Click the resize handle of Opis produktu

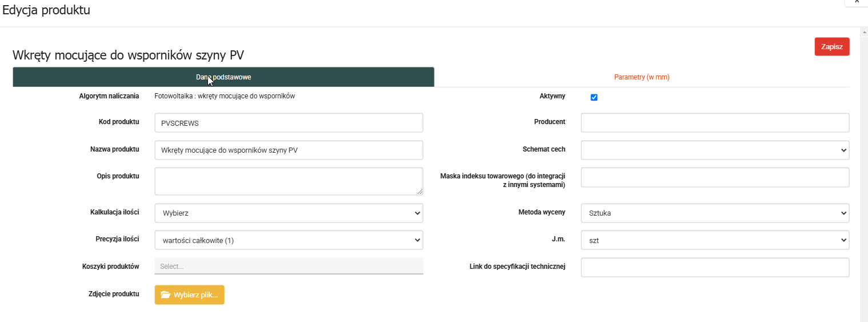point(420,192)
